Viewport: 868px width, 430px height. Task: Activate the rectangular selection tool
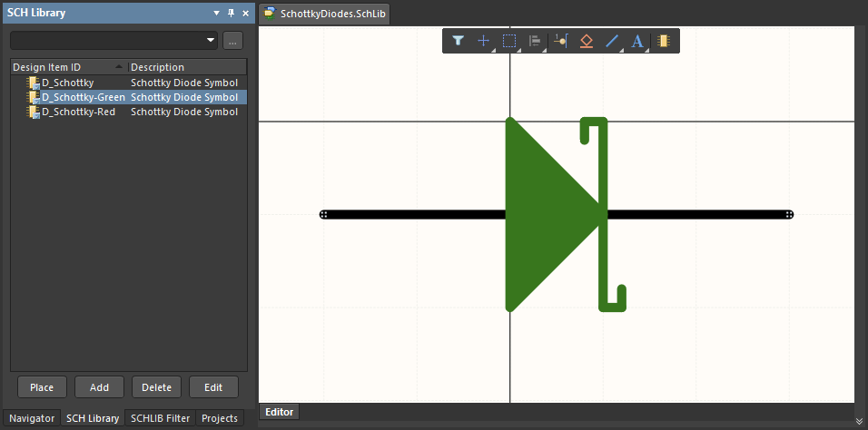pos(509,41)
